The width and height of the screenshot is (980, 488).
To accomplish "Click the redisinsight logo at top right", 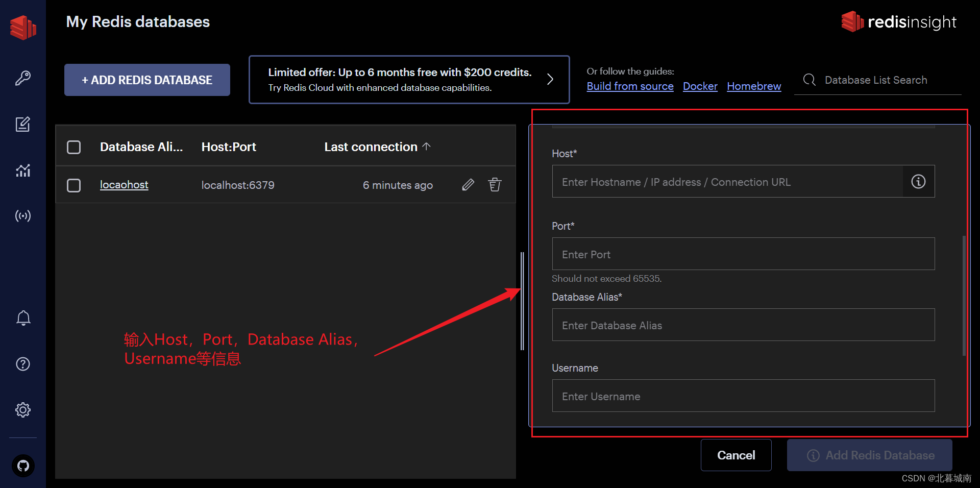I will [x=899, y=21].
